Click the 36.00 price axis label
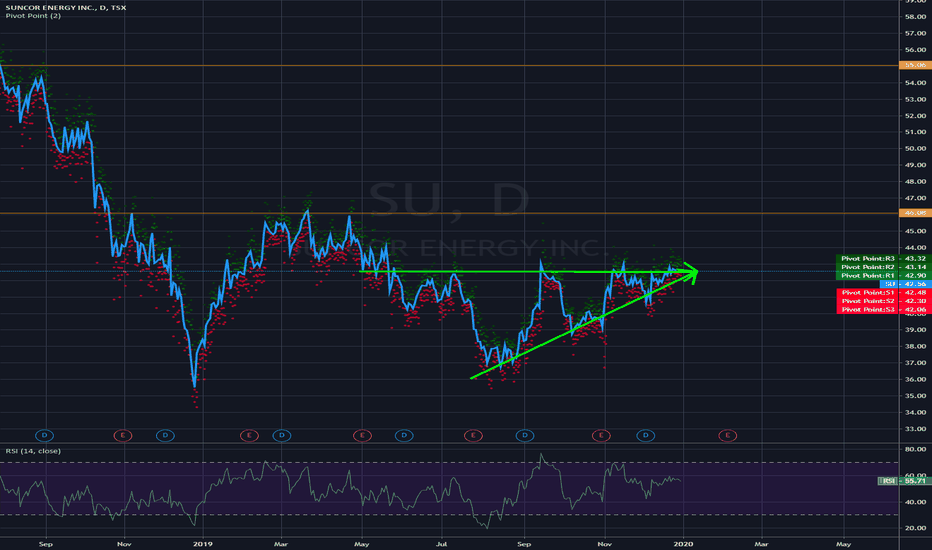The image size is (932, 550). (x=915, y=379)
